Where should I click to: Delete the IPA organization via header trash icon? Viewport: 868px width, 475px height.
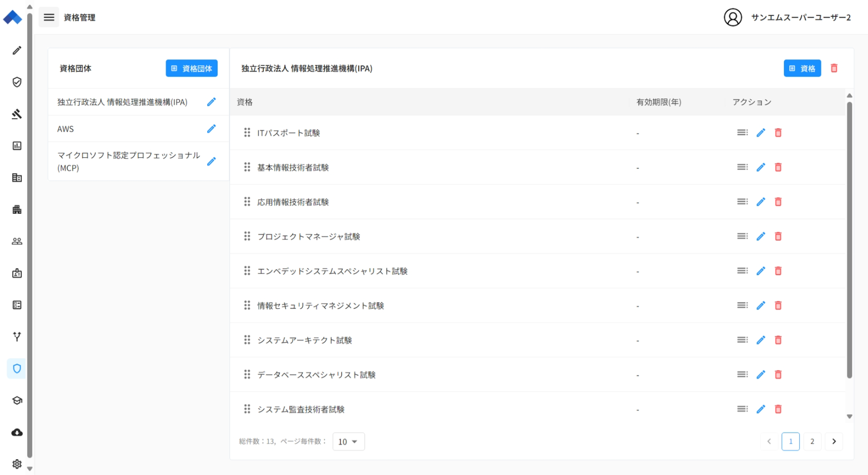coord(834,68)
